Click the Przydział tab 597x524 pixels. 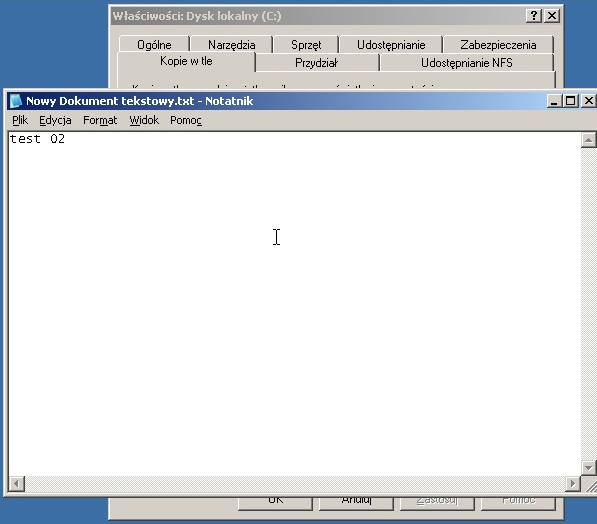coord(317,63)
